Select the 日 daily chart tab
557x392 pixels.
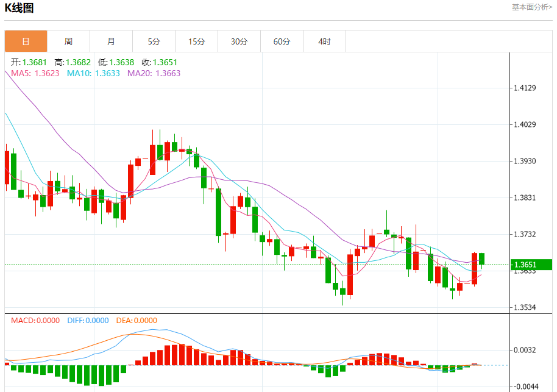pyautogui.click(x=26, y=41)
